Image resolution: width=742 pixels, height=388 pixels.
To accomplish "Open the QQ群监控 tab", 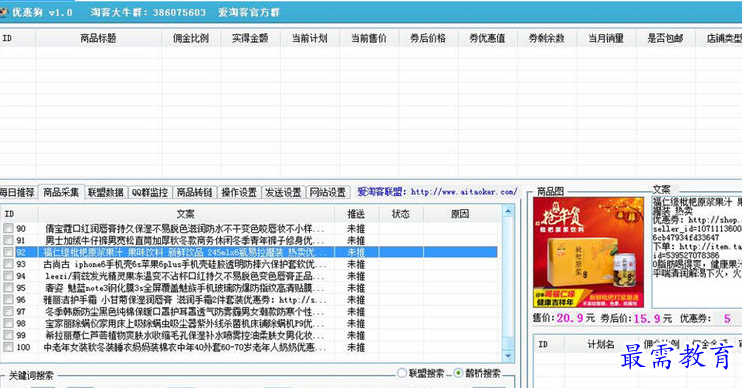I will [x=150, y=192].
